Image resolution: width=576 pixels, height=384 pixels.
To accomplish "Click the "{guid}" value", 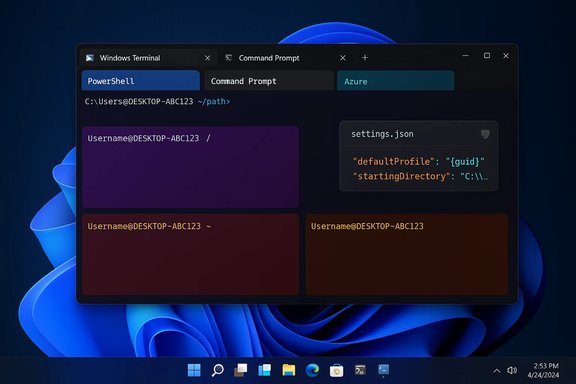I will coord(465,161).
